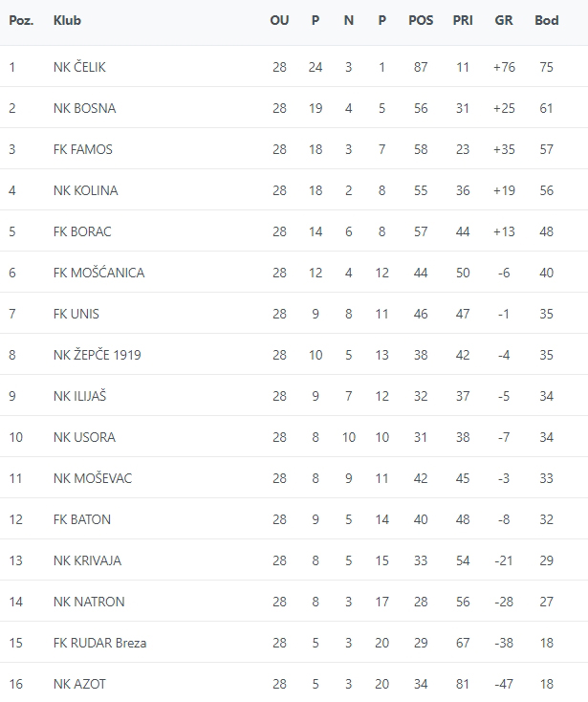Select FK RUDAR Breza club name

(99, 643)
